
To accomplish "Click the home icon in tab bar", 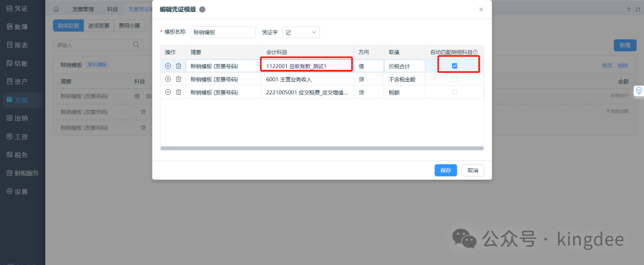I will click(56, 10).
